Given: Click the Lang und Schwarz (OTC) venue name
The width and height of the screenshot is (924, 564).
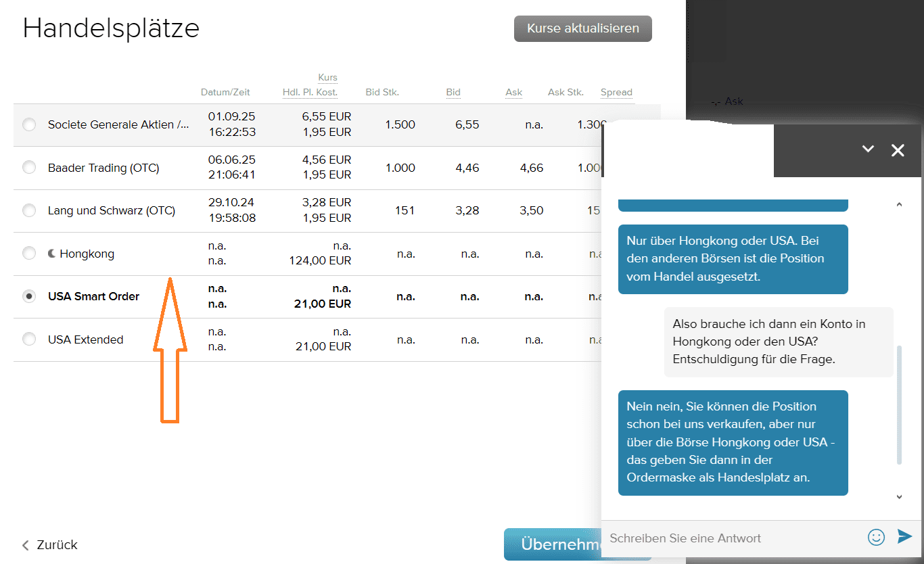Looking at the screenshot, I should [x=112, y=210].
